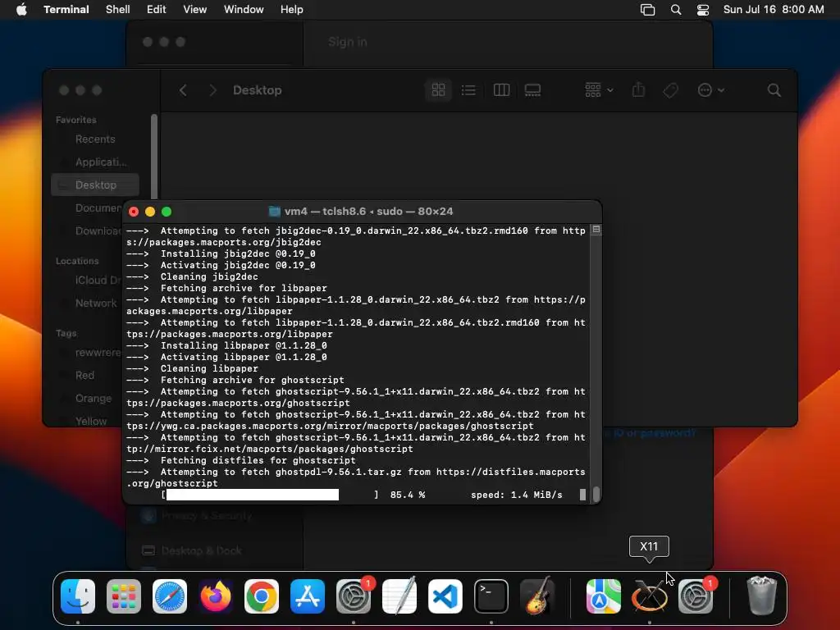The width and height of the screenshot is (840, 630).
Task: Launch Firefox from the Dock
Action: coord(216,596)
